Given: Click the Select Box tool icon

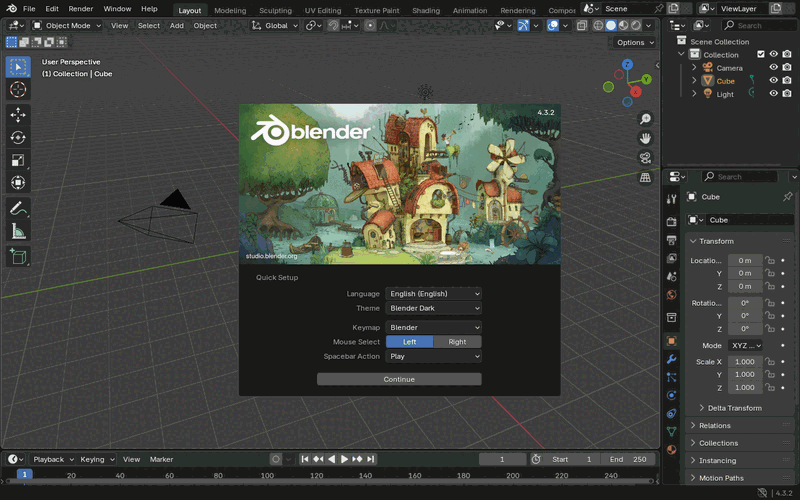Looking at the screenshot, I should click(18, 67).
